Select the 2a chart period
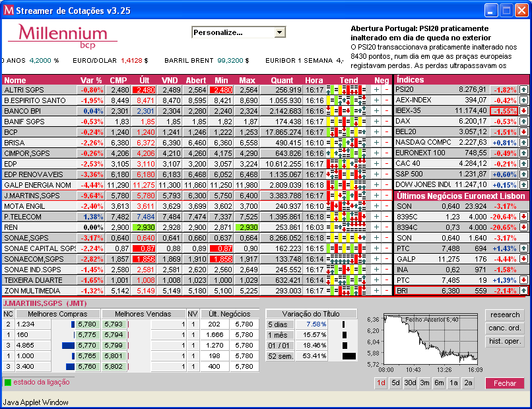This screenshot has height=409, width=532. [x=469, y=383]
